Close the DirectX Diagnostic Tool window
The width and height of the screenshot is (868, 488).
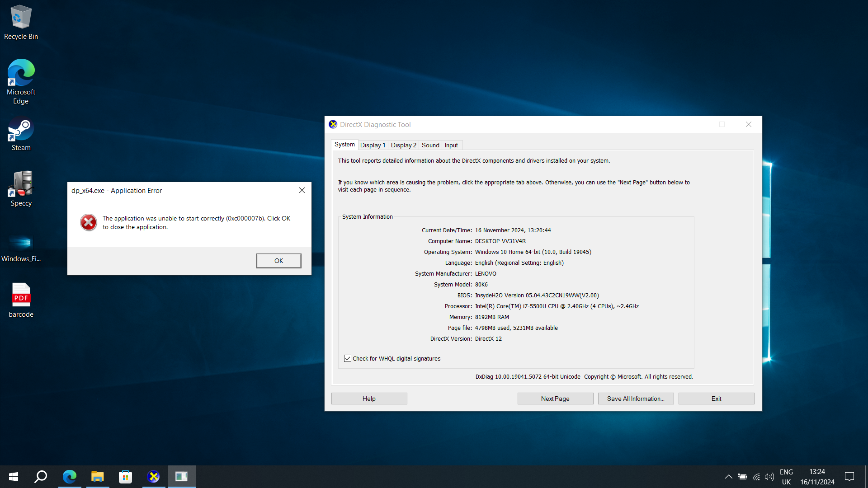pyautogui.click(x=749, y=124)
